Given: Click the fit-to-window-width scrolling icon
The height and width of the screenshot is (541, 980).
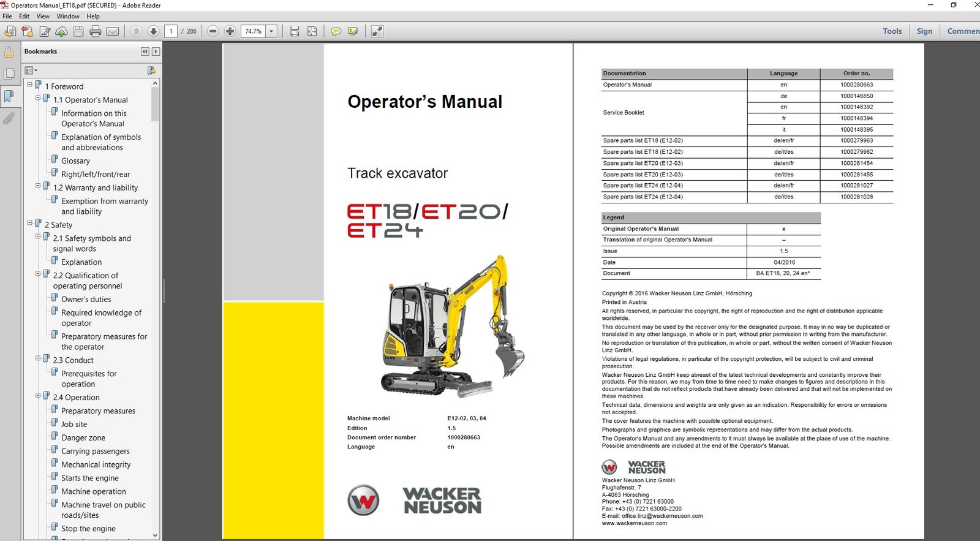Looking at the screenshot, I should 295,31.
